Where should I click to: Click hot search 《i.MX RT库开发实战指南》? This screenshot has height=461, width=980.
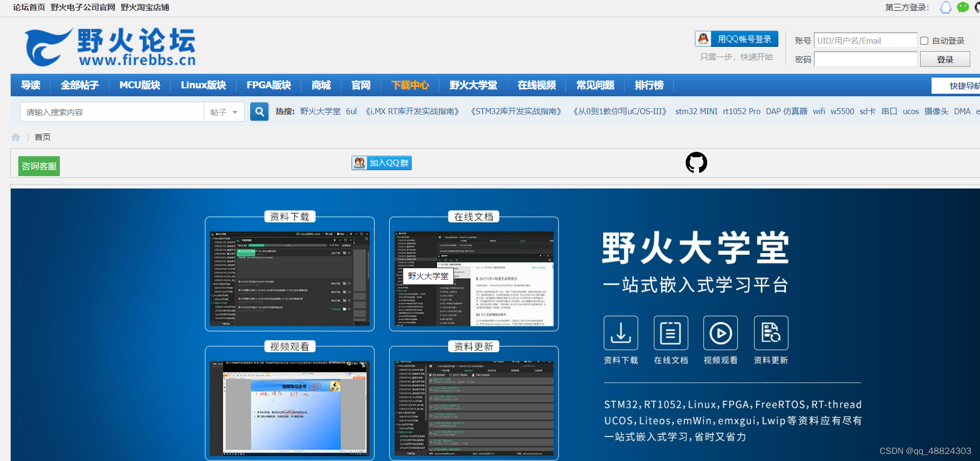(x=412, y=111)
